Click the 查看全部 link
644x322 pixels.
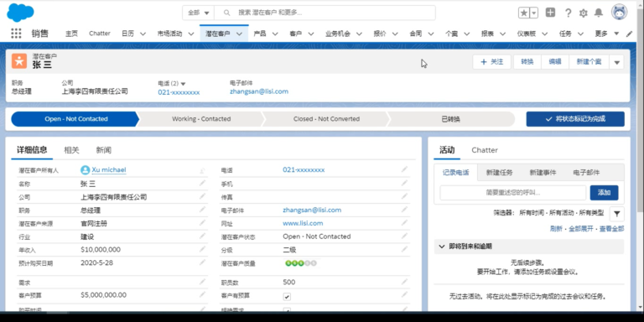click(612, 229)
